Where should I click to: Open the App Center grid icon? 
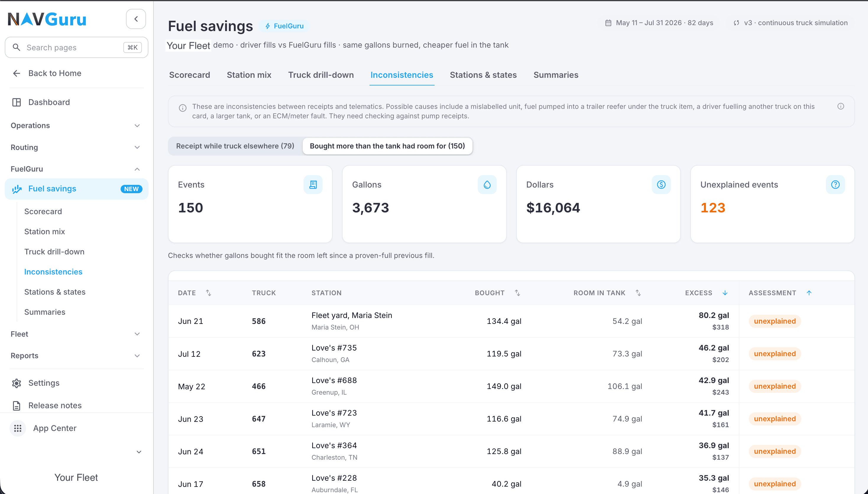tap(18, 428)
